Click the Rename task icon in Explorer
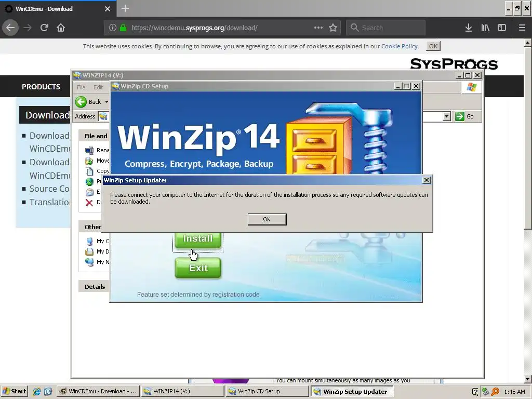The image size is (532, 399). coord(89,150)
